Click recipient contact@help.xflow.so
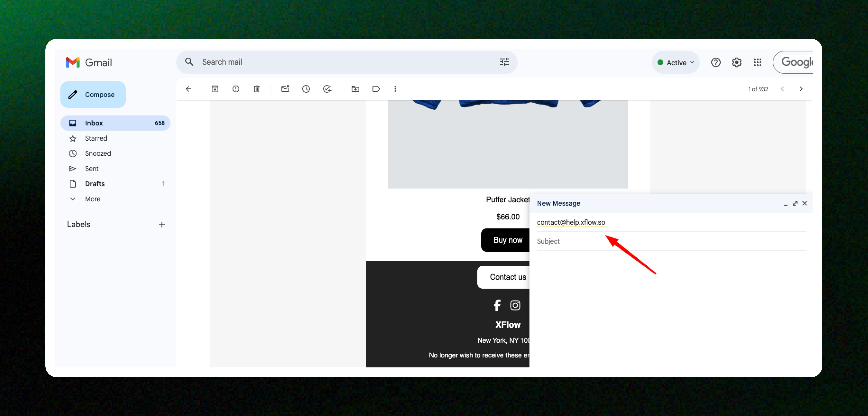The width and height of the screenshot is (868, 416). [571, 222]
